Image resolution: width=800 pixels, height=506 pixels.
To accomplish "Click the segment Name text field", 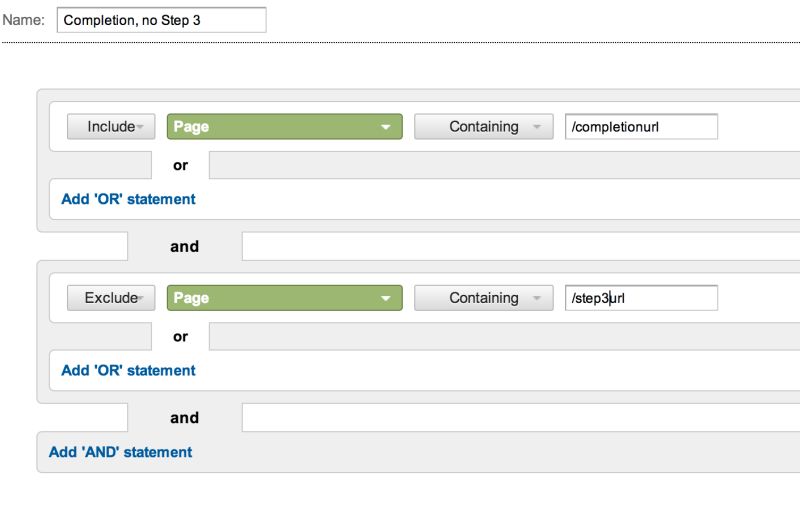I will pyautogui.click(x=161, y=20).
